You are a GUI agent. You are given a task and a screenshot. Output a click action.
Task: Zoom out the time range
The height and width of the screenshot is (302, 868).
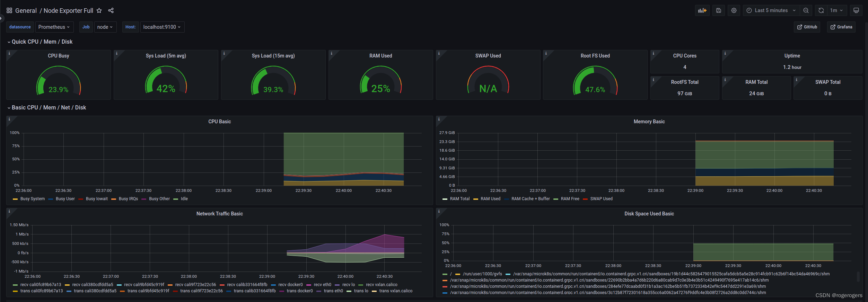(806, 10)
